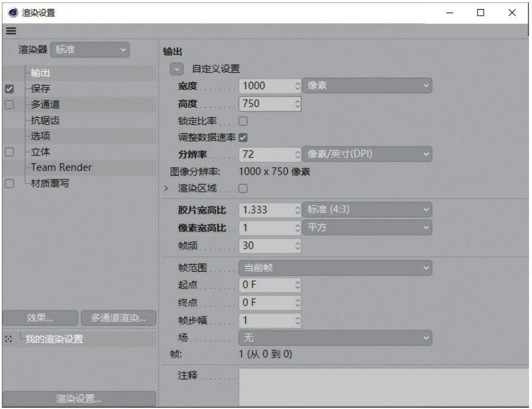Enable the 多通道 checkbox
Viewport: 532px width, 409px height.
pyautogui.click(x=10, y=105)
